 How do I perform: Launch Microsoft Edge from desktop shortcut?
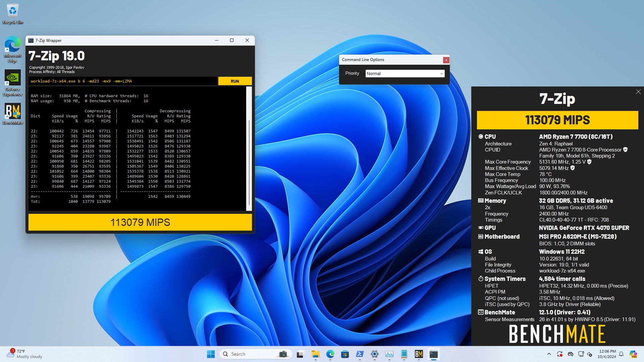click(13, 50)
